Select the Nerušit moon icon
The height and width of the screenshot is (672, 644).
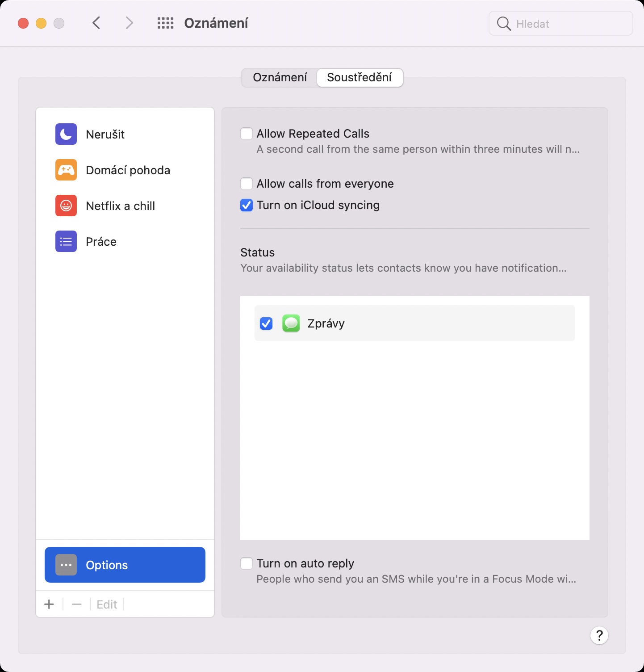pos(66,134)
